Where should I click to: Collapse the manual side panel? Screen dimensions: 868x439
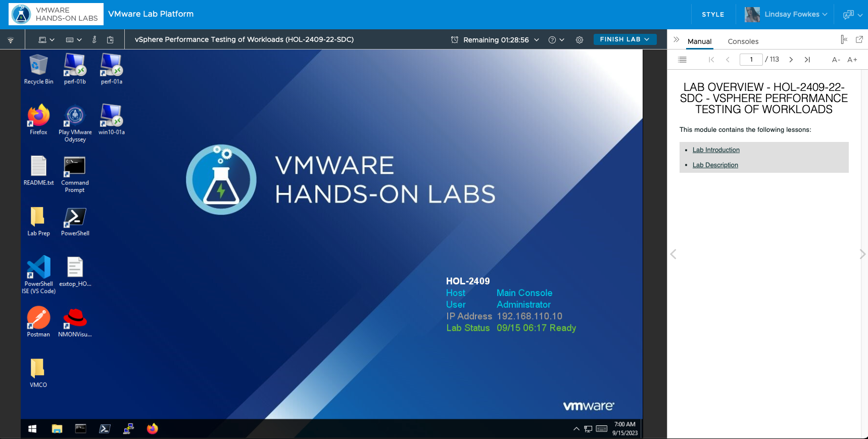pos(677,39)
